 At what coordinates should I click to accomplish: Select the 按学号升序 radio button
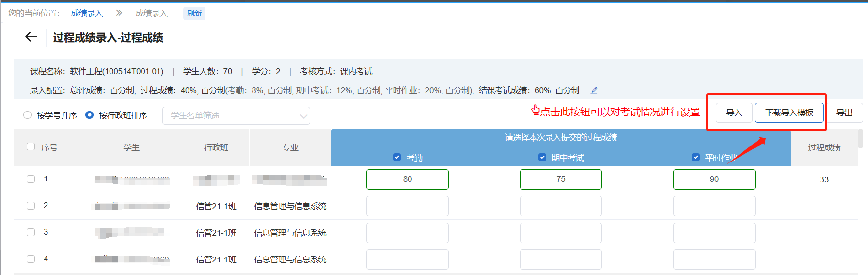[28, 115]
